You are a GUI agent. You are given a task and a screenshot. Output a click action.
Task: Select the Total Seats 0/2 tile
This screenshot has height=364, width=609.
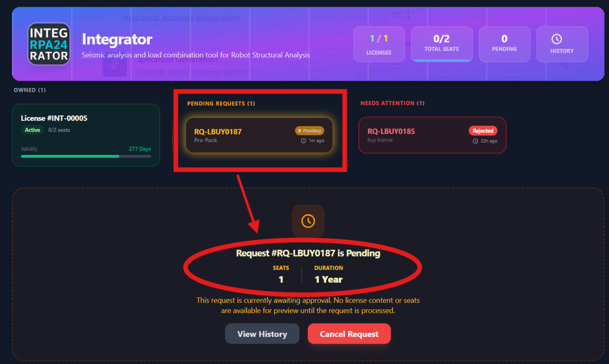[442, 44]
